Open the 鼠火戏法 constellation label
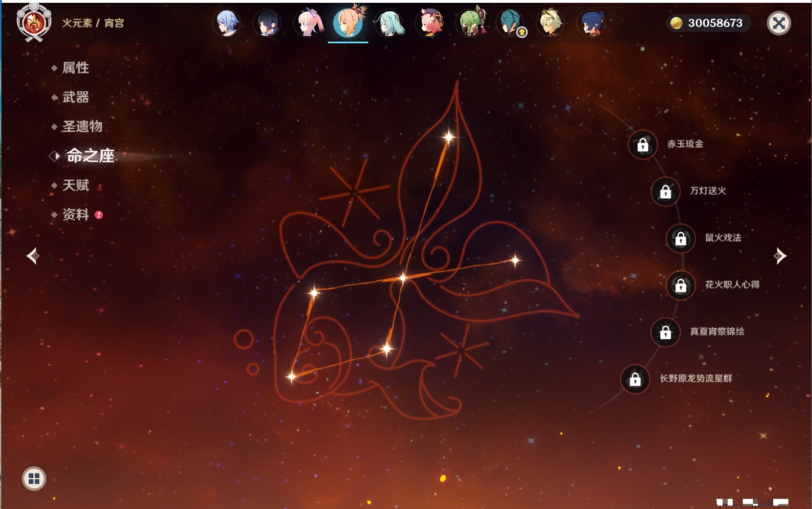Viewport: 812px width, 509px height. (x=723, y=237)
